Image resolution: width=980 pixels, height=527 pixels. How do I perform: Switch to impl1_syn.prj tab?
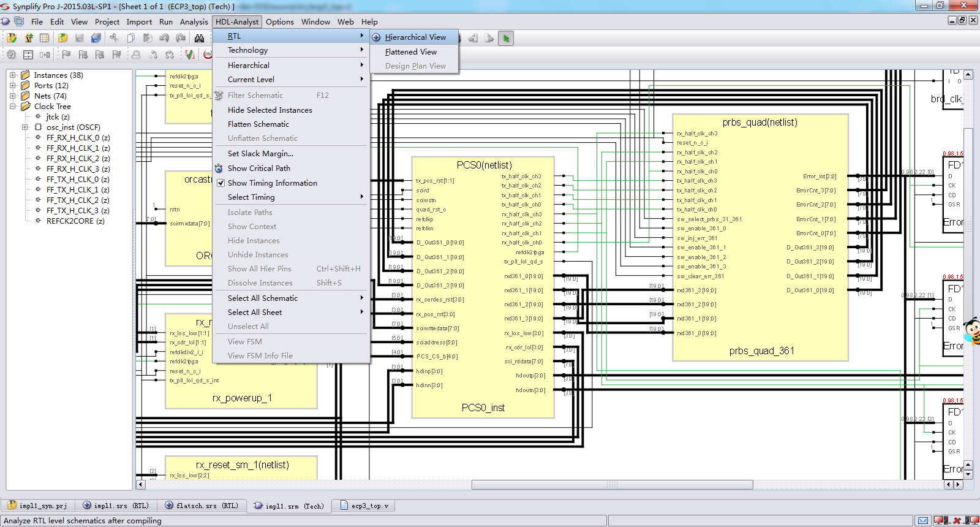[38, 506]
